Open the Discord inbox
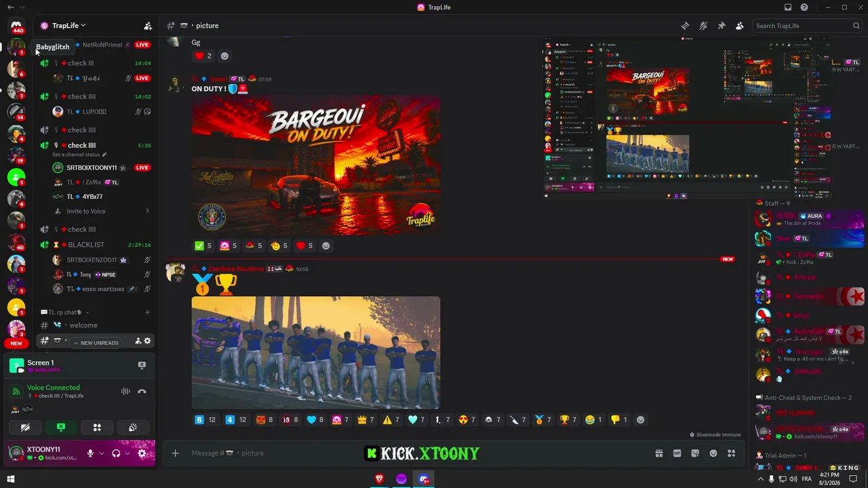This screenshot has width=868, height=488. [788, 7]
